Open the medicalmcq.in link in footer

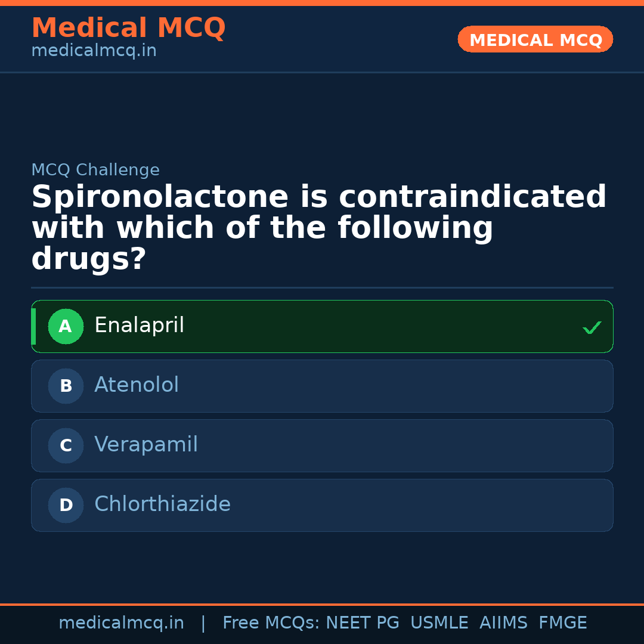click(122, 623)
